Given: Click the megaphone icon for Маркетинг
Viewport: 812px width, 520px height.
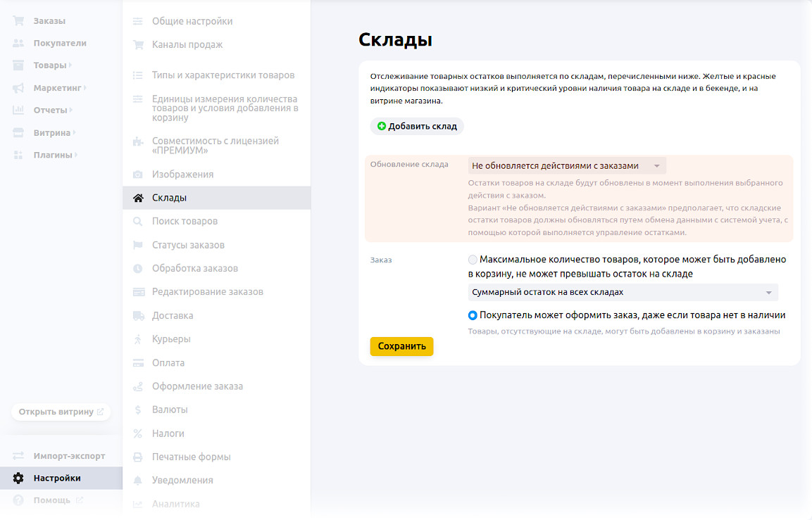Looking at the screenshot, I should (18, 88).
